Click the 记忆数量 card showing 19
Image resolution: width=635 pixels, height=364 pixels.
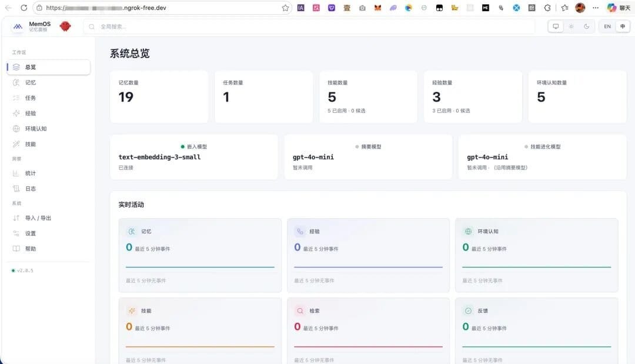[x=159, y=97]
